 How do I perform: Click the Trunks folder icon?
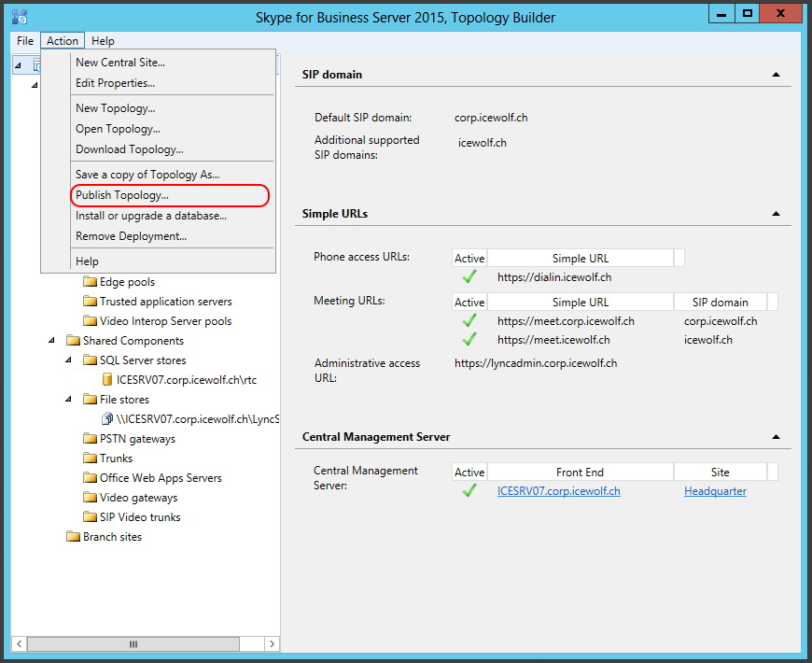pyautogui.click(x=91, y=458)
